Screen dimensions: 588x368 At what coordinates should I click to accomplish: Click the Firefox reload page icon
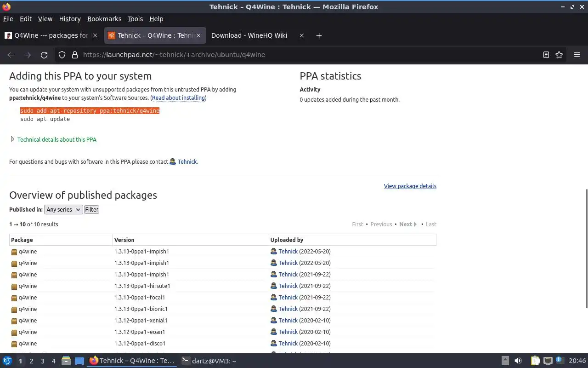pyautogui.click(x=44, y=55)
